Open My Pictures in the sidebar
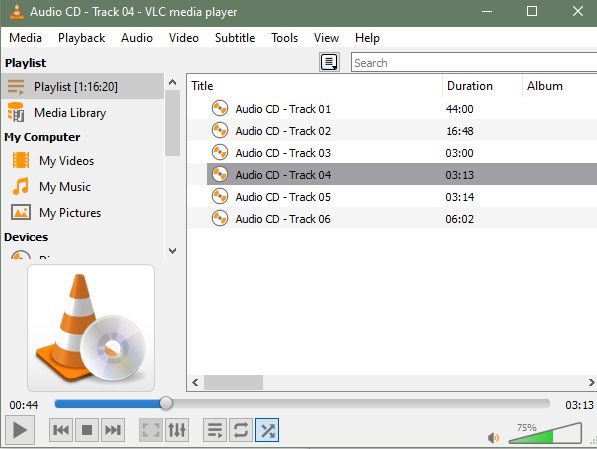Viewport: 597px width, 449px height. click(x=82, y=213)
